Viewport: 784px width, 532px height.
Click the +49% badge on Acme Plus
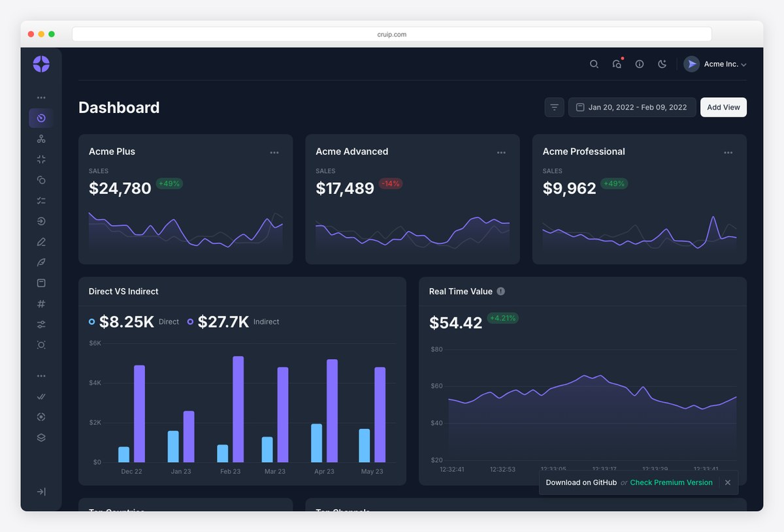[x=170, y=183]
